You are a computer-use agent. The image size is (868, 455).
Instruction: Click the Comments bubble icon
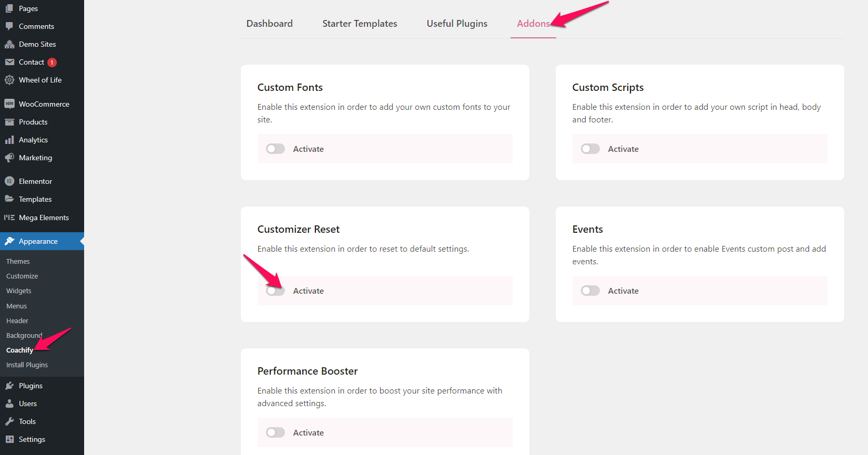click(x=9, y=26)
